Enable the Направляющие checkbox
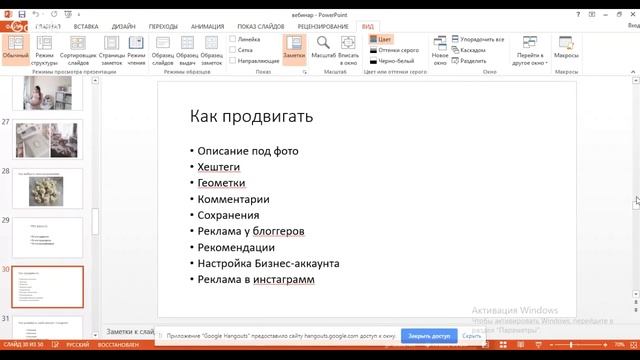This screenshot has height=360, width=640. click(233, 60)
